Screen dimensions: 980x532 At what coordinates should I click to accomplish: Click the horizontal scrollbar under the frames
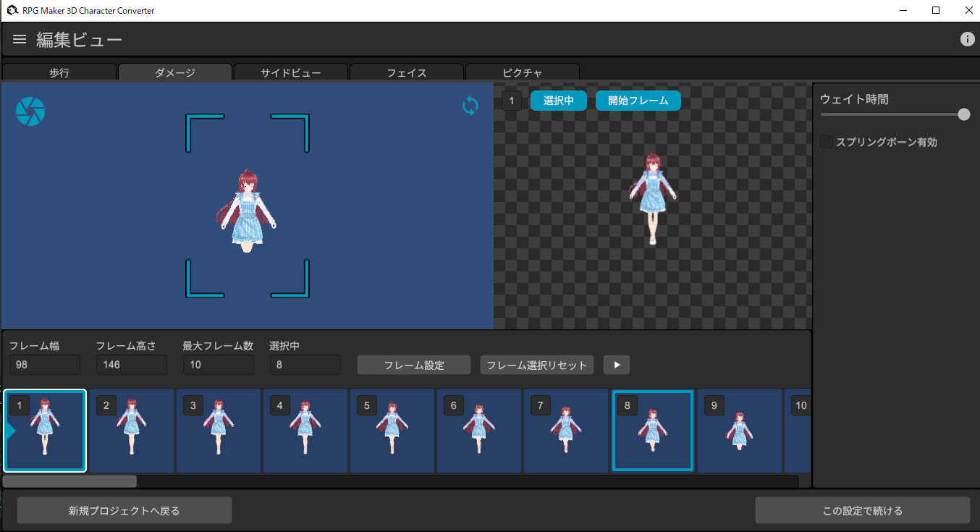(x=69, y=480)
